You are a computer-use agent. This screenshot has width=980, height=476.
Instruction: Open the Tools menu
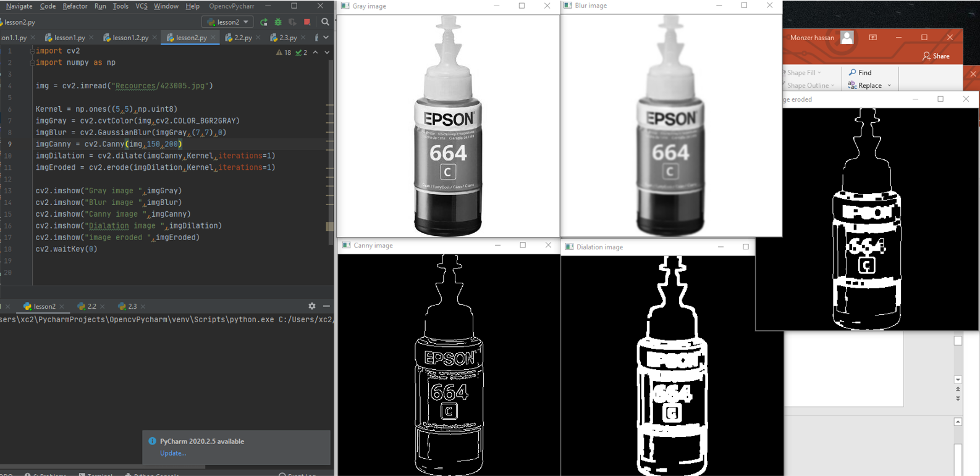(x=120, y=6)
